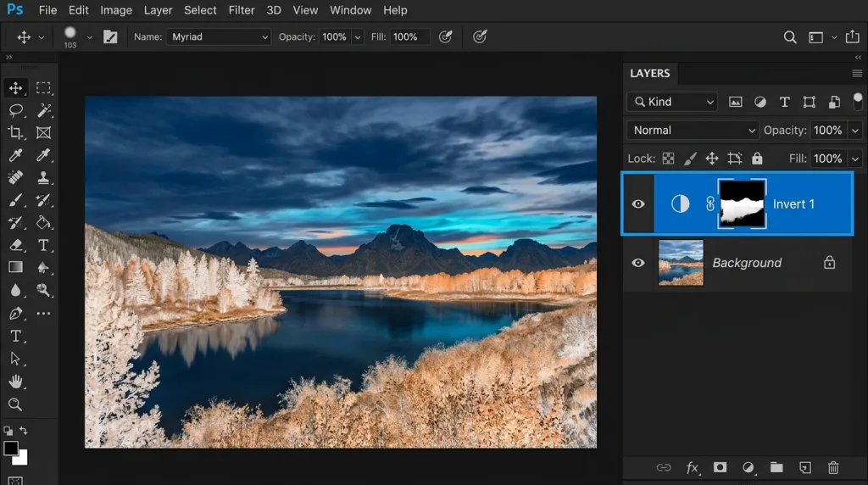Open the Layers panel menu
Image resolution: width=868 pixels, height=485 pixels.
(x=857, y=73)
